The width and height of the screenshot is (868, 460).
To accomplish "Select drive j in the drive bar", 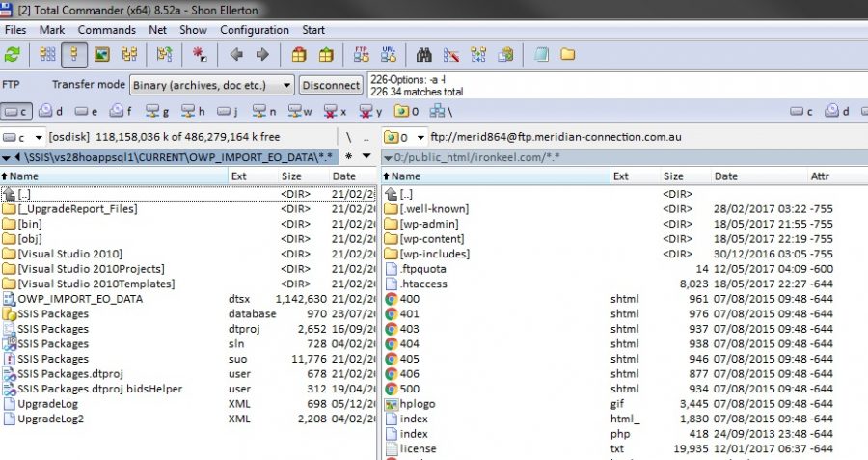I will click(227, 111).
